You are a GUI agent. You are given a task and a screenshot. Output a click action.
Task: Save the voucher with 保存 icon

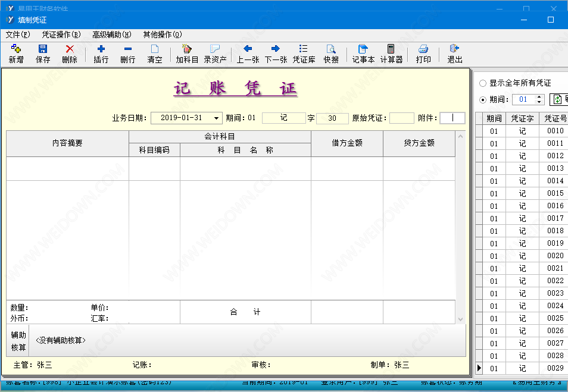coord(43,54)
